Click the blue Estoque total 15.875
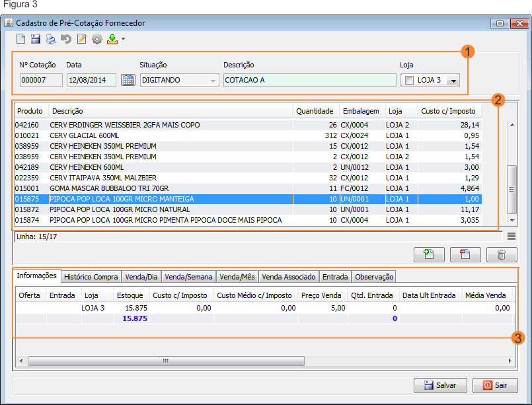 tap(135, 318)
